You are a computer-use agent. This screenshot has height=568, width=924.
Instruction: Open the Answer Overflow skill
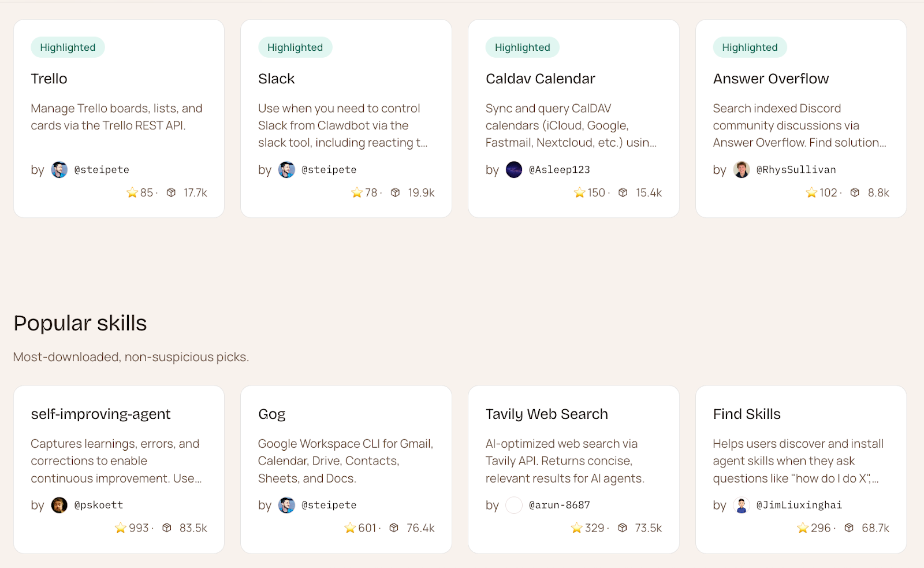pyautogui.click(x=770, y=79)
